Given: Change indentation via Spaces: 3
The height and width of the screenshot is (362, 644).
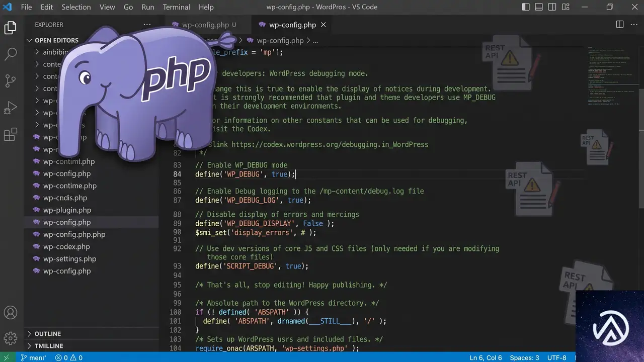Looking at the screenshot, I should click(524, 357).
